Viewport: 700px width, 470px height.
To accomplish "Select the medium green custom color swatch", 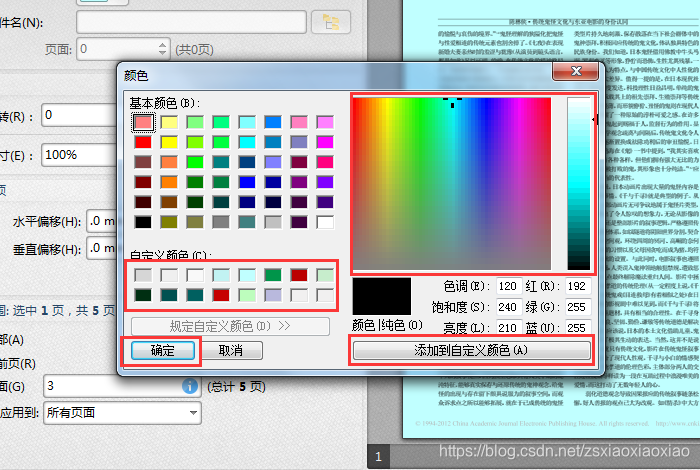I will [x=273, y=275].
